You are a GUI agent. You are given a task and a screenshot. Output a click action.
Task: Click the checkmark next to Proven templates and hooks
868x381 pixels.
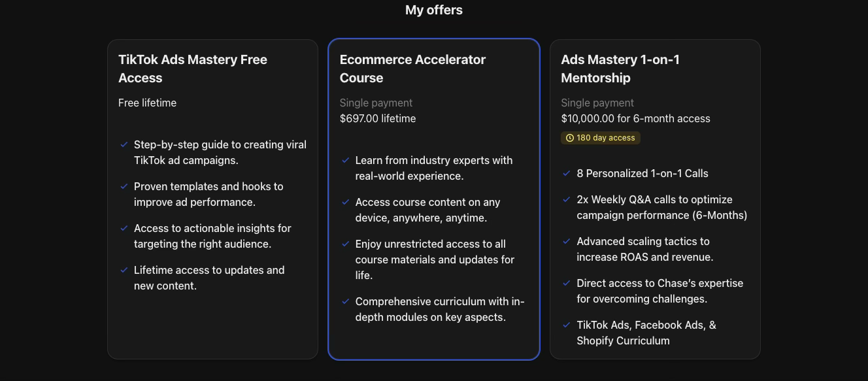[124, 186]
